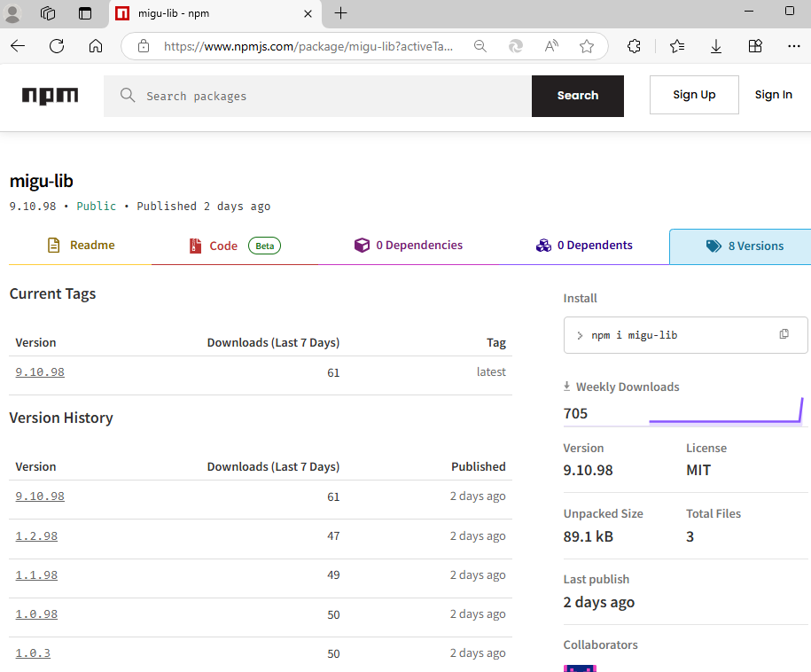The height and width of the screenshot is (672, 811).
Task: Focus the Search packages field
Action: pos(317,97)
